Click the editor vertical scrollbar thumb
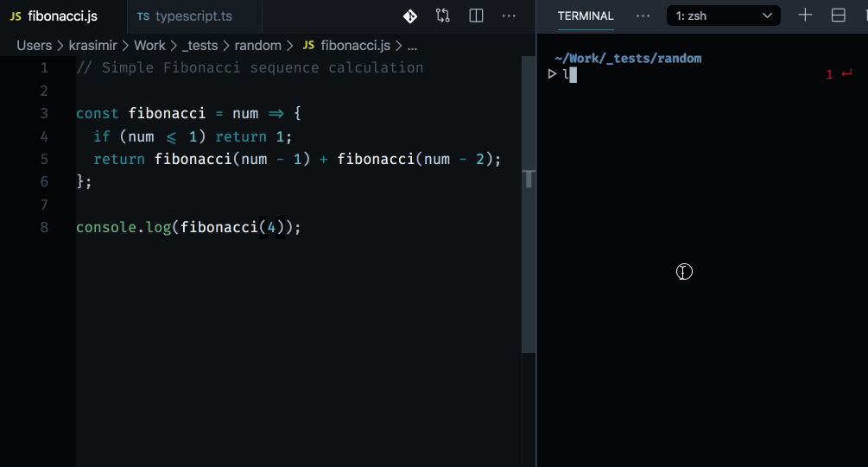The width and height of the screenshot is (868, 467). point(529,205)
